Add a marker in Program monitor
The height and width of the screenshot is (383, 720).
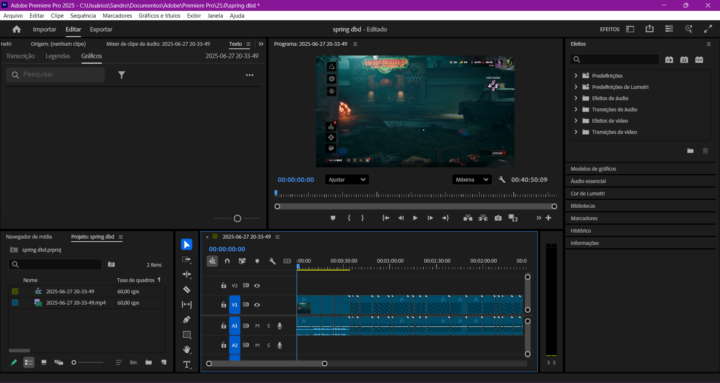[333, 218]
